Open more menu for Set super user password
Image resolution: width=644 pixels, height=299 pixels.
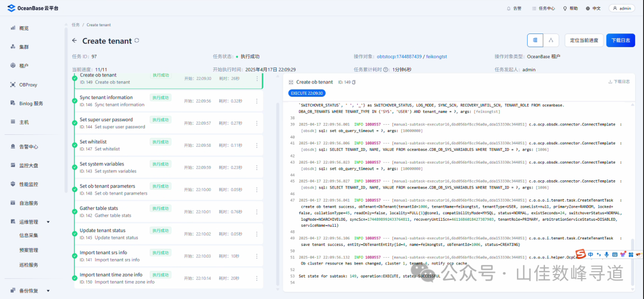pos(257,123)
